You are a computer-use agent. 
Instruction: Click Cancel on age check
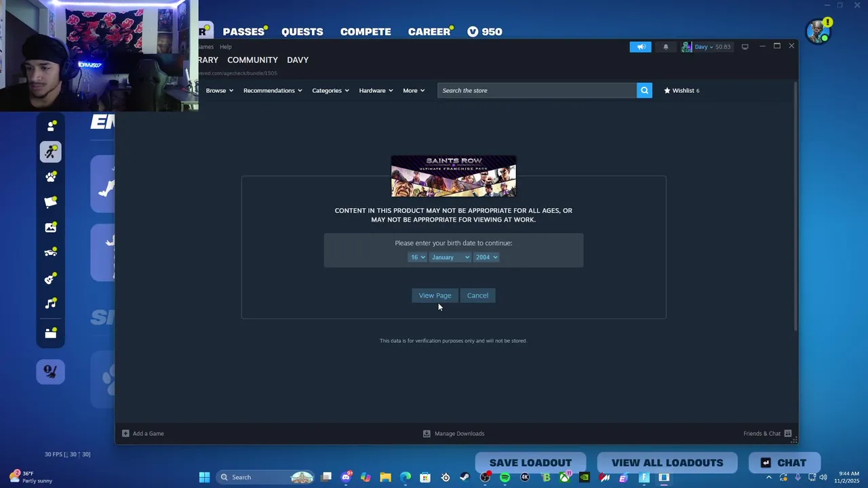click(x=477, y=296)
